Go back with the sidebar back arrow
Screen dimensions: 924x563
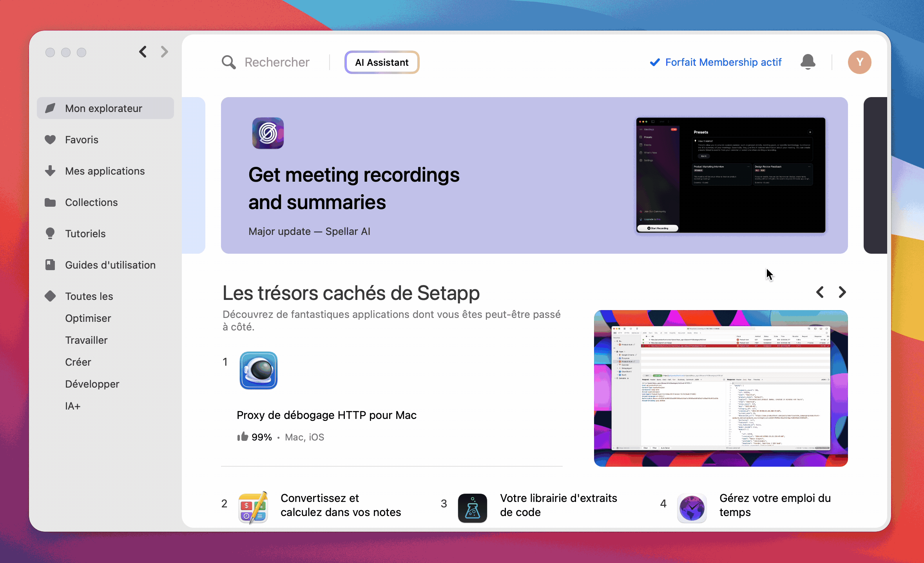(x=143, y=52)
